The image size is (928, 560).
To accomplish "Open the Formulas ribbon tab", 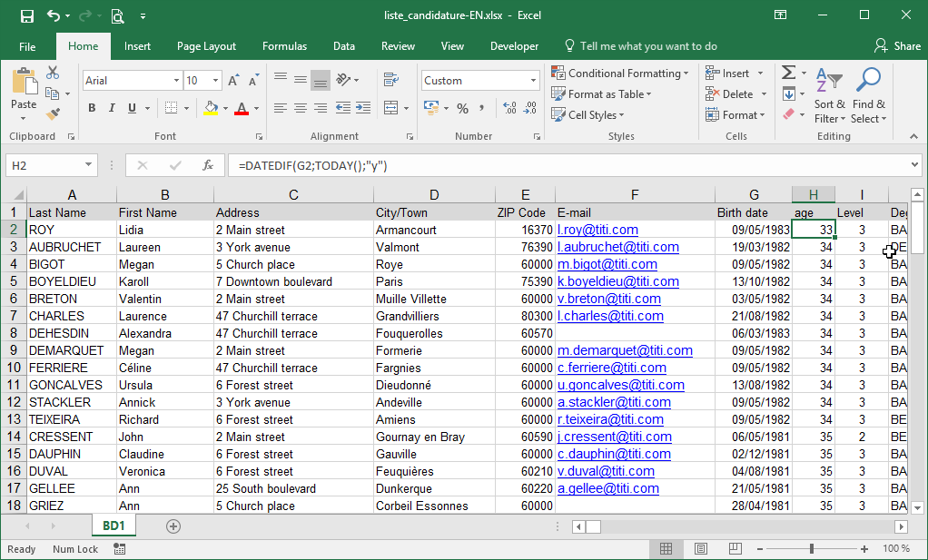I will tap(284, 46).
